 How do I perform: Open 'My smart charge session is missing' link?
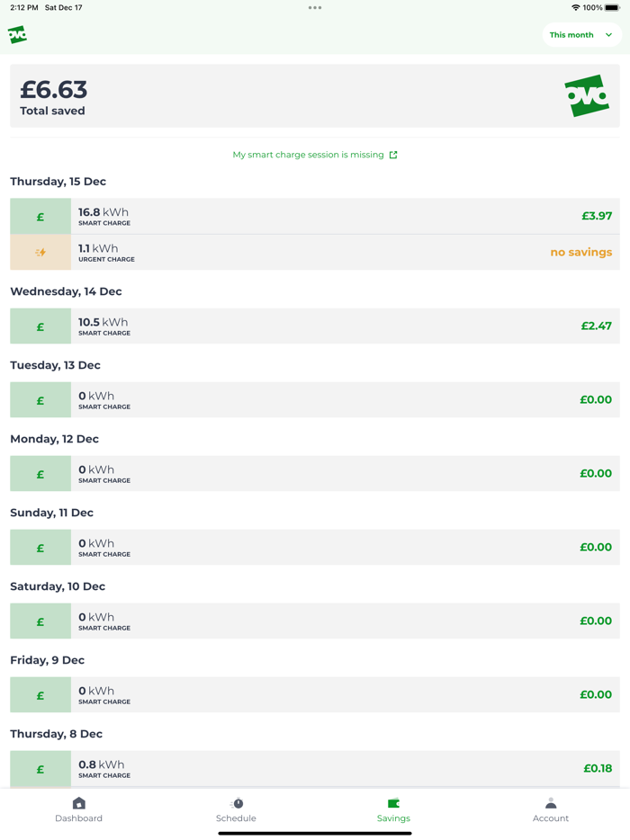click(308, 155)
